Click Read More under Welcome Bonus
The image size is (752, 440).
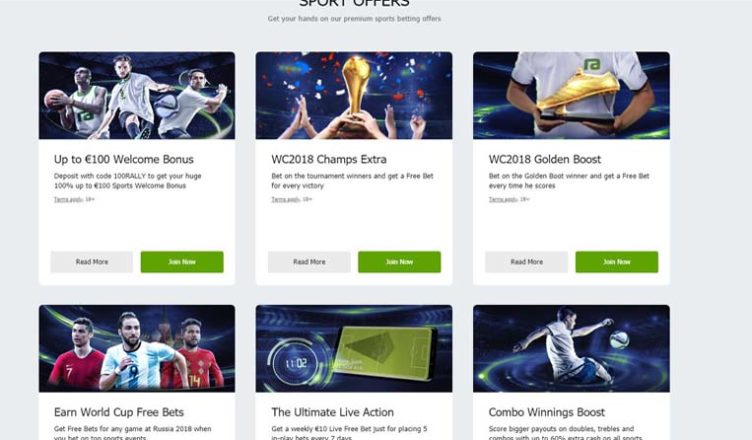coord(92,262)
